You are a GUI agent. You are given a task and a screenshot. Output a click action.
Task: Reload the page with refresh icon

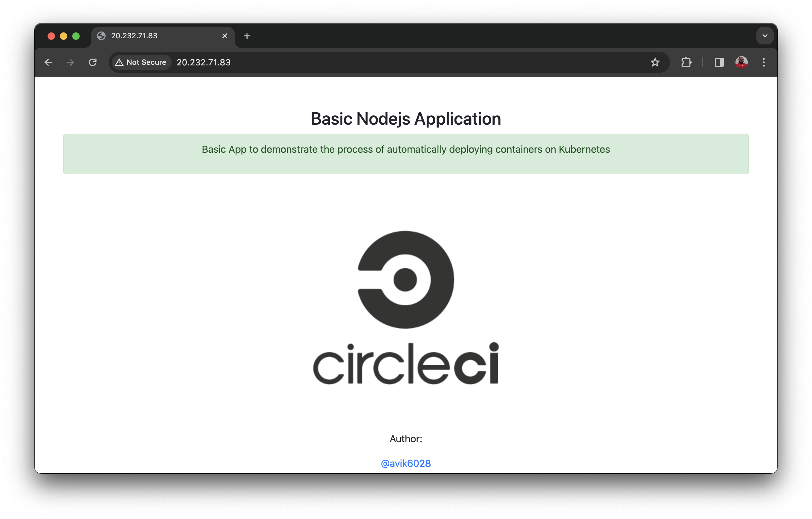coord(93,62)
